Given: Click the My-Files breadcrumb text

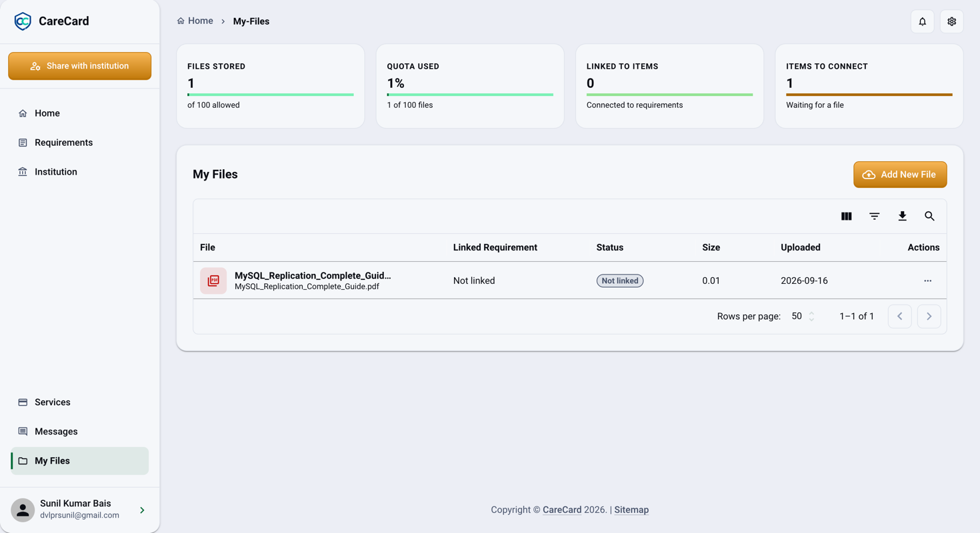Looking at the screenshot, I should [251, 21].
